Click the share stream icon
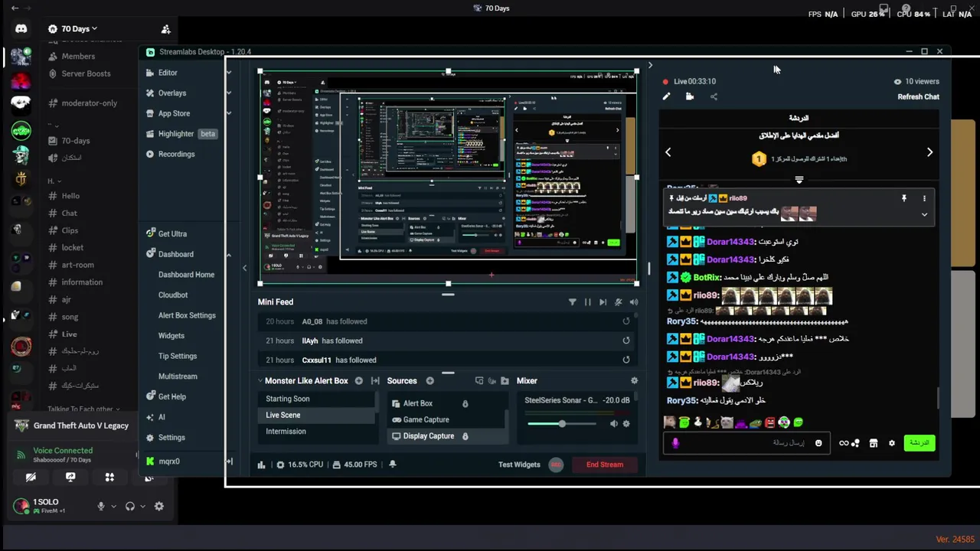This screenshot has height=551, width=980. pos(714,97)
